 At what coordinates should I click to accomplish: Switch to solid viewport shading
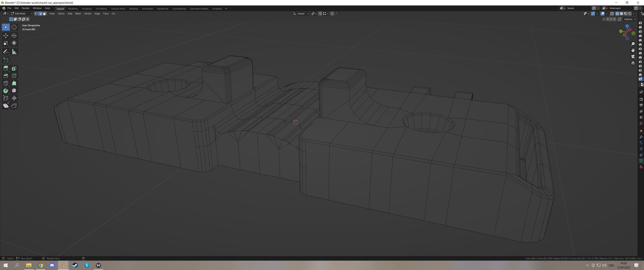coord(621,14)
